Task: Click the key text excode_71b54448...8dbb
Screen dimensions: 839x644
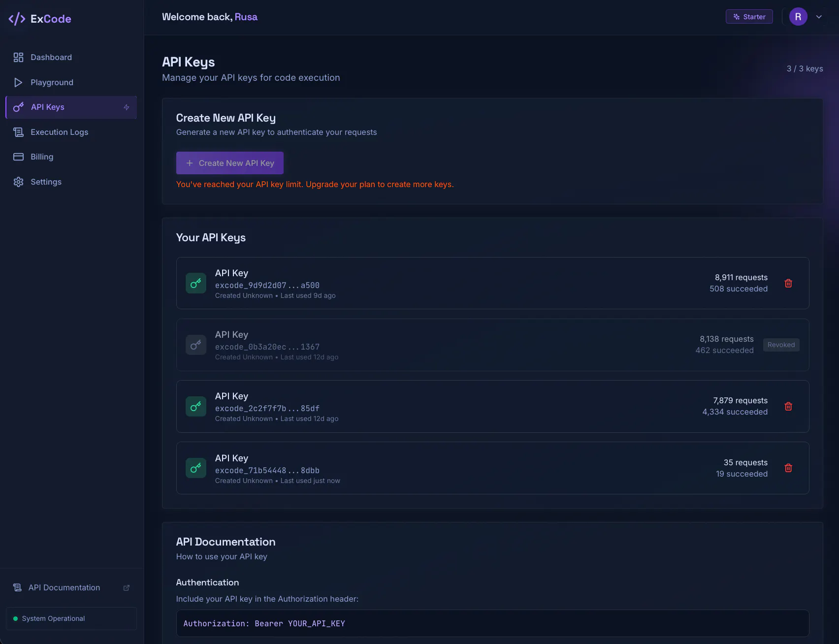Action: [267, 470]
